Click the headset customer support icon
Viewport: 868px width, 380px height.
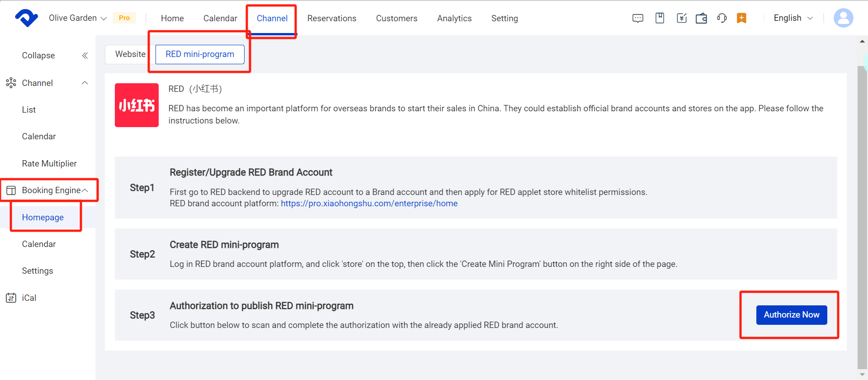(x=722, y=18)
